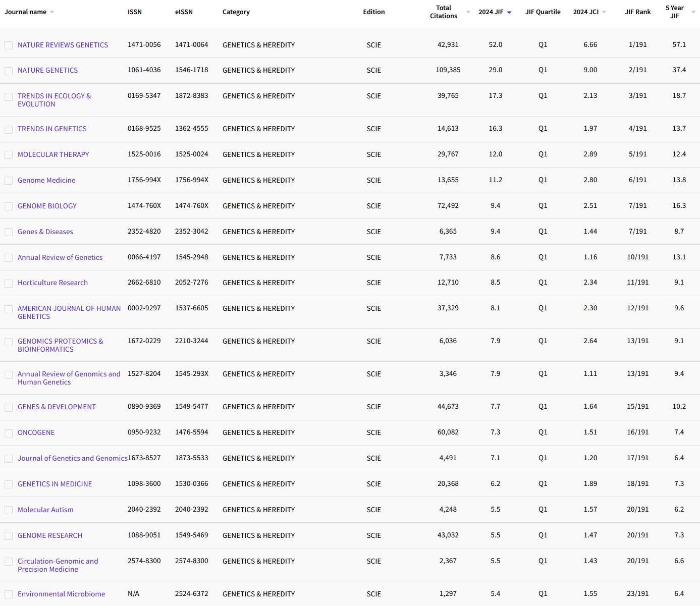Image resolution: width=700 pixels, height=606 pixels.
Task: Open Annual Review of Genetics link
Action: coord(60,257)
